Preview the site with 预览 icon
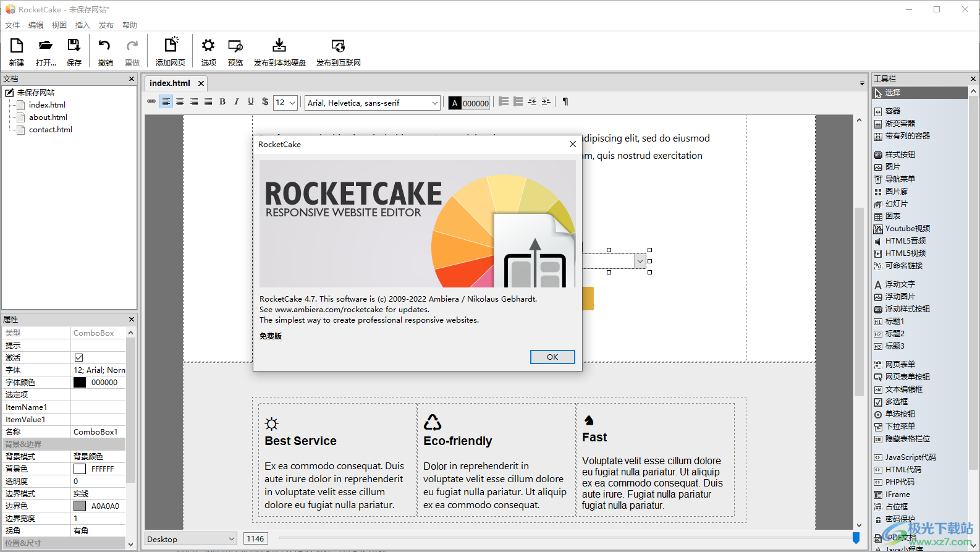 235,52
